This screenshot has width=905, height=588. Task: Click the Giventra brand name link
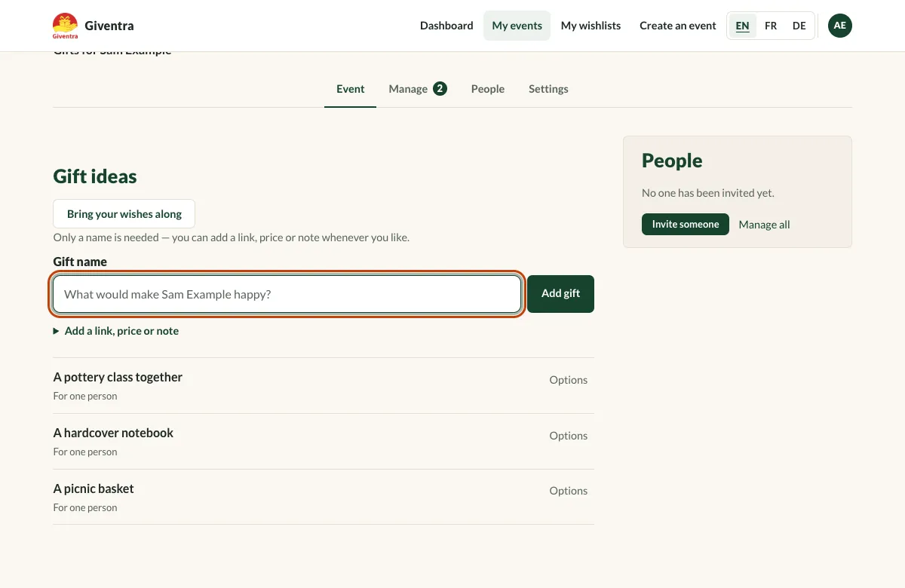[x=109, y=26]
